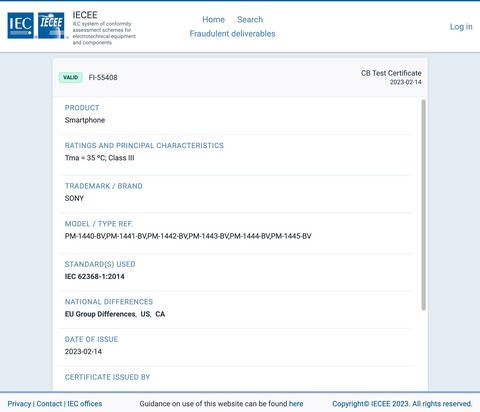
Task: Click the Certificate Issued By heading
Action: tap(107, 377)
